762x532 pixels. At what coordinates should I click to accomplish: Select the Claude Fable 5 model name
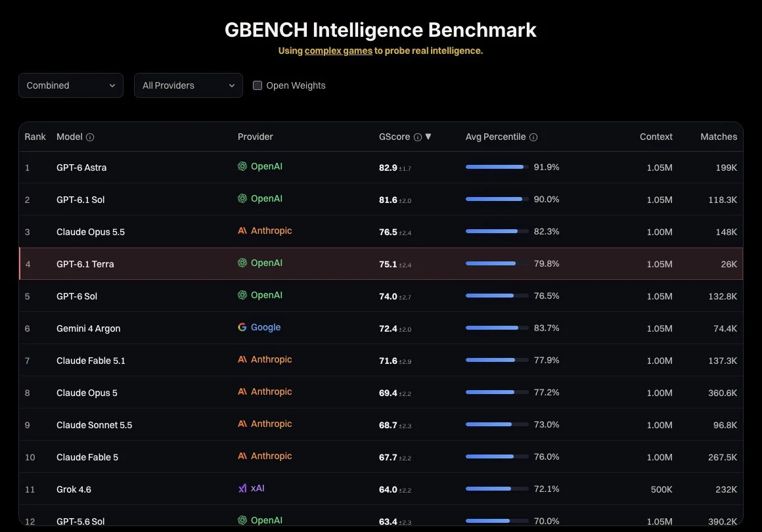point(87,457)
